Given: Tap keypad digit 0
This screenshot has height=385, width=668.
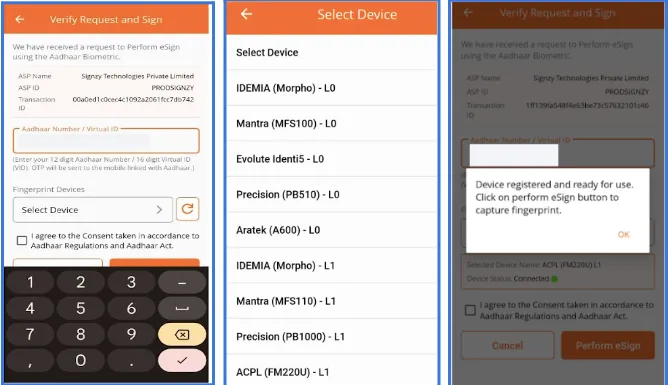Looking at the screenshot, I should (x=81, y=361).
